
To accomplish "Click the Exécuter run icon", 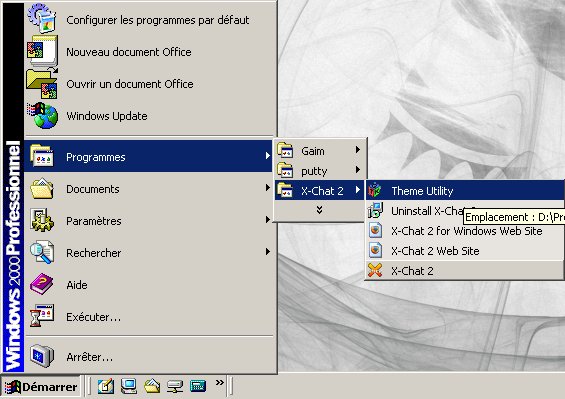I will (42, 316).
